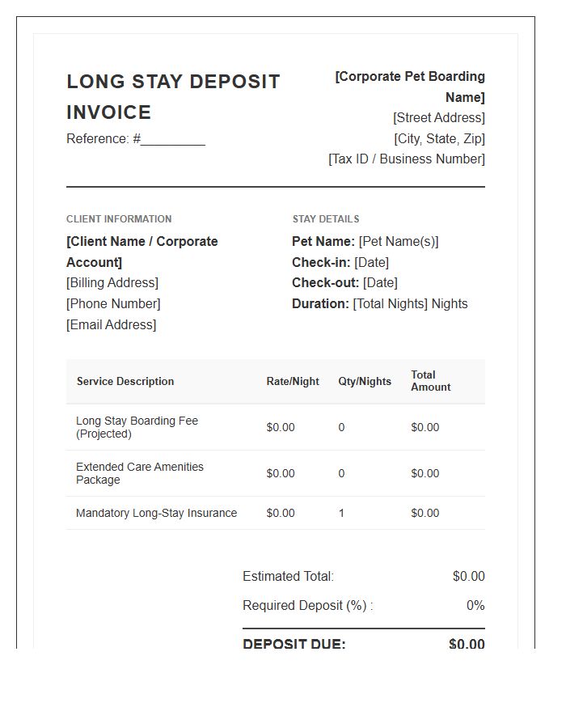Image resolution: width=566 pixels, height=728 pixels.
Task: Click Rate/Night $0.00 for Long Stay Boarding Fee
Action: [x=281, y=427]
